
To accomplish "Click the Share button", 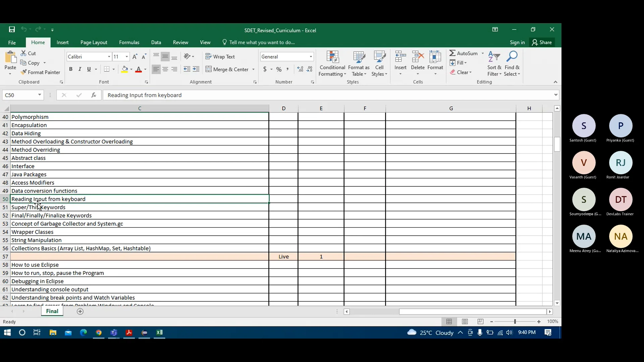I will click(x=542, y=42).
